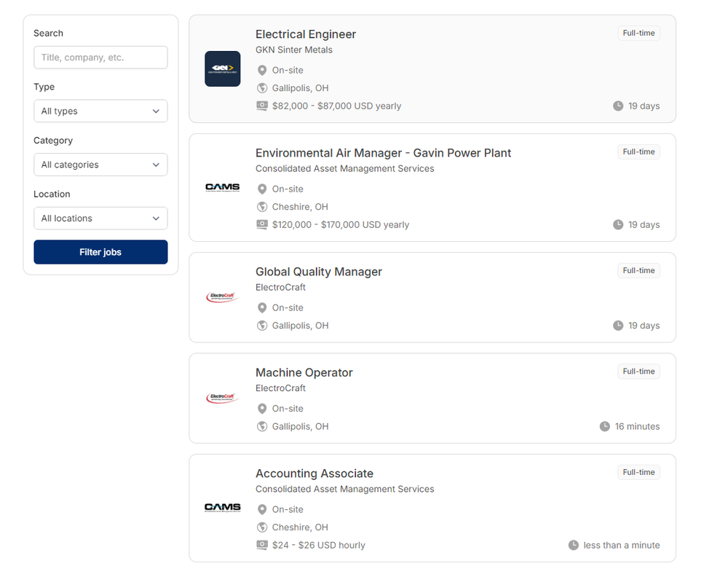Click On-site text on Machine Operator card

288,409
